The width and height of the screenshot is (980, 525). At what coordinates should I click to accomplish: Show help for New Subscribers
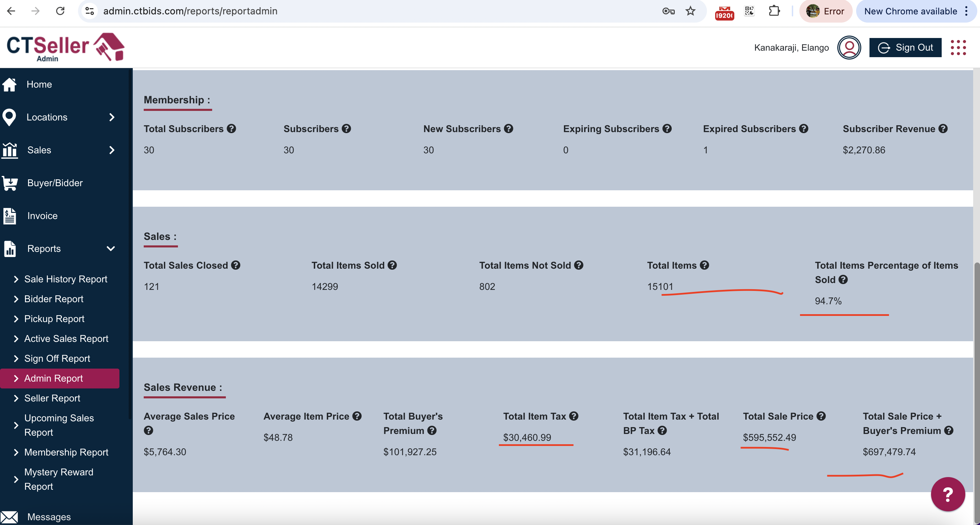click(508, 129)
